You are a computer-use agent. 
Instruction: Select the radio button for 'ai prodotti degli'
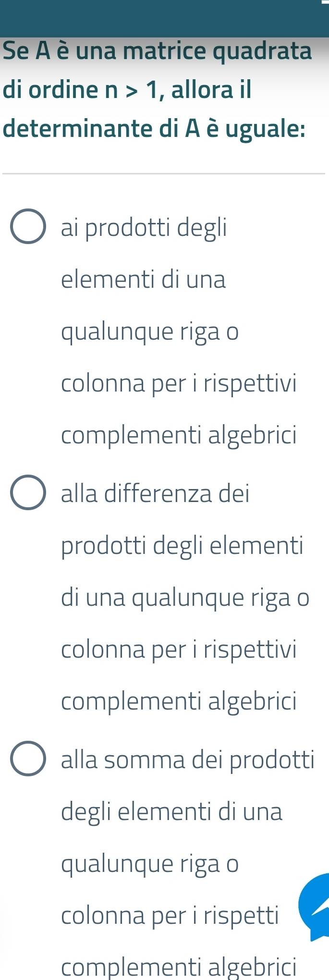(28, 227)
